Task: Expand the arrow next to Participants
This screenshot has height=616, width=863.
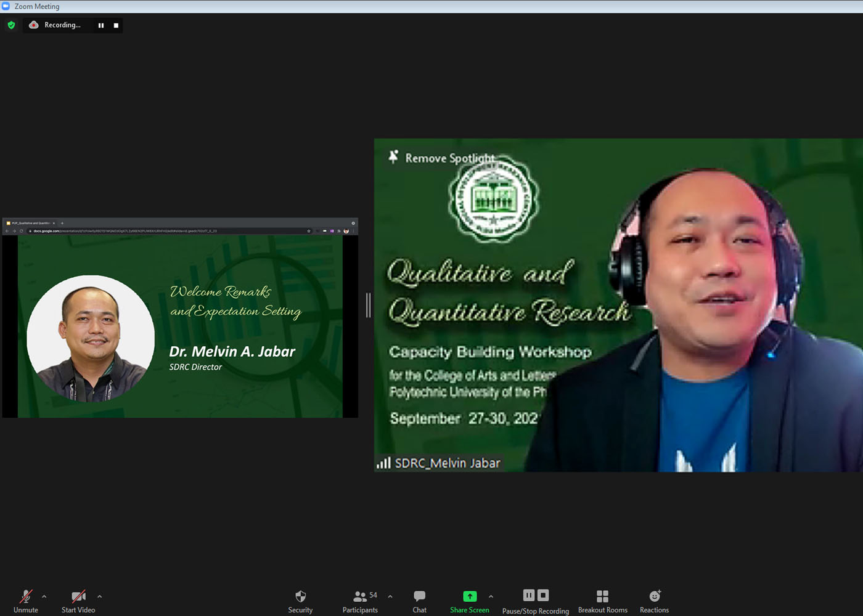Action: [390, 596]
